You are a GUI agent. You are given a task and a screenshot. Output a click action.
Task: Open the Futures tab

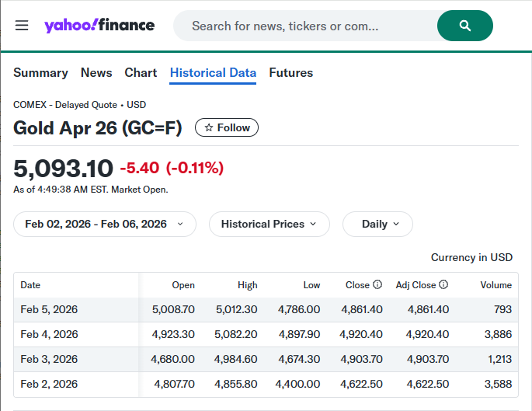pos(290,72)
